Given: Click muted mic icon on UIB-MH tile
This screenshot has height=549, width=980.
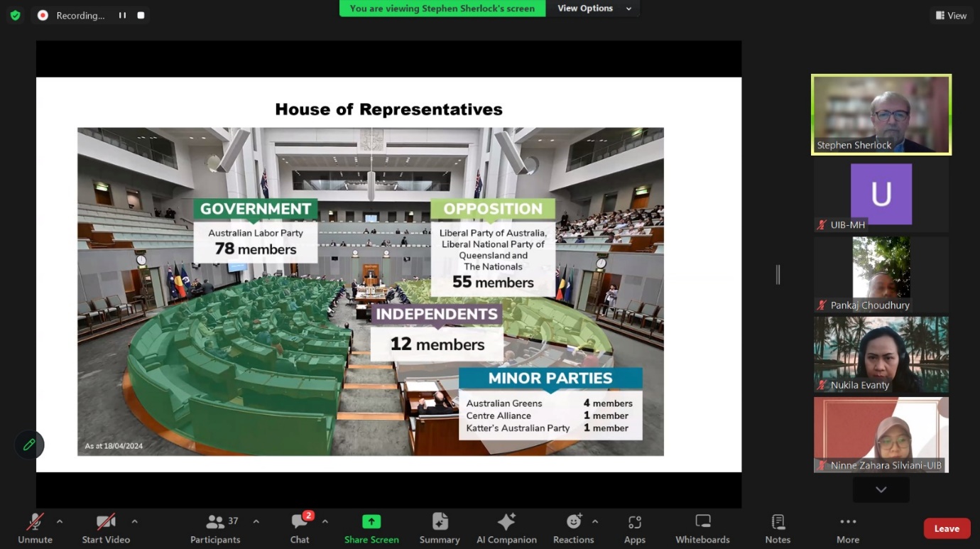Looking at the screenshot, I should point(822,225).
